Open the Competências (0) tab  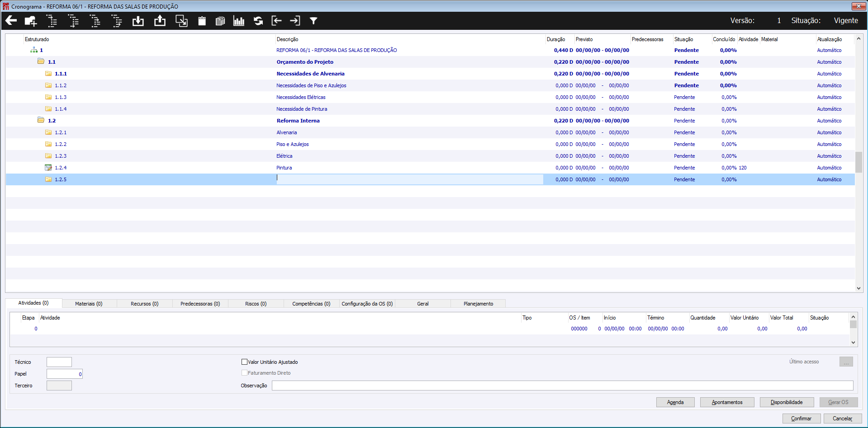311,304
